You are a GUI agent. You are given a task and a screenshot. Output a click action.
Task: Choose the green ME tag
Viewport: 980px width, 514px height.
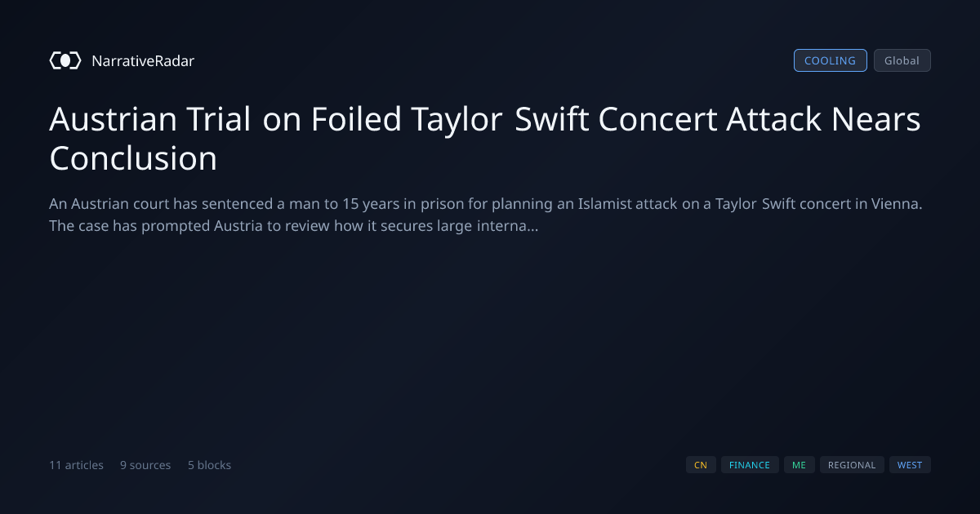800,465
